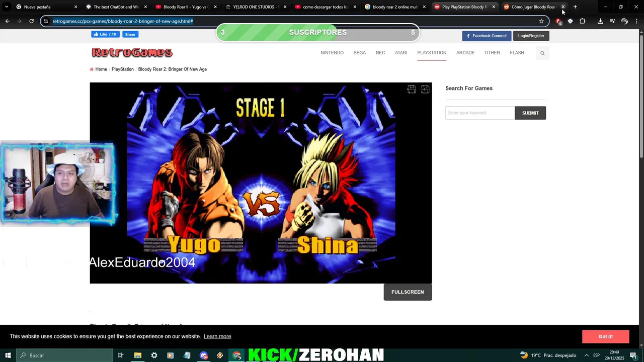Close the Cómo jugar Bloody Roar tab
644x362 pixels.
(x=563, y=7)
